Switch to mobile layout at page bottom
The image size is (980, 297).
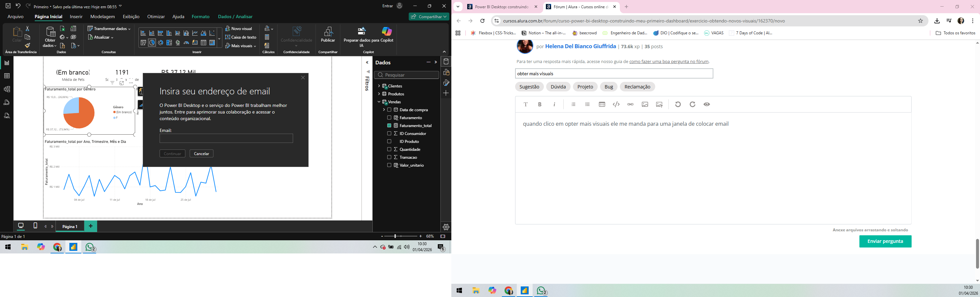[35, 226]
